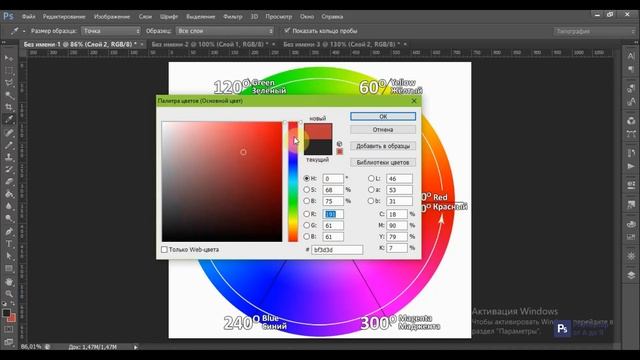Select the Magic Wand tool

[x=9, y=95]
